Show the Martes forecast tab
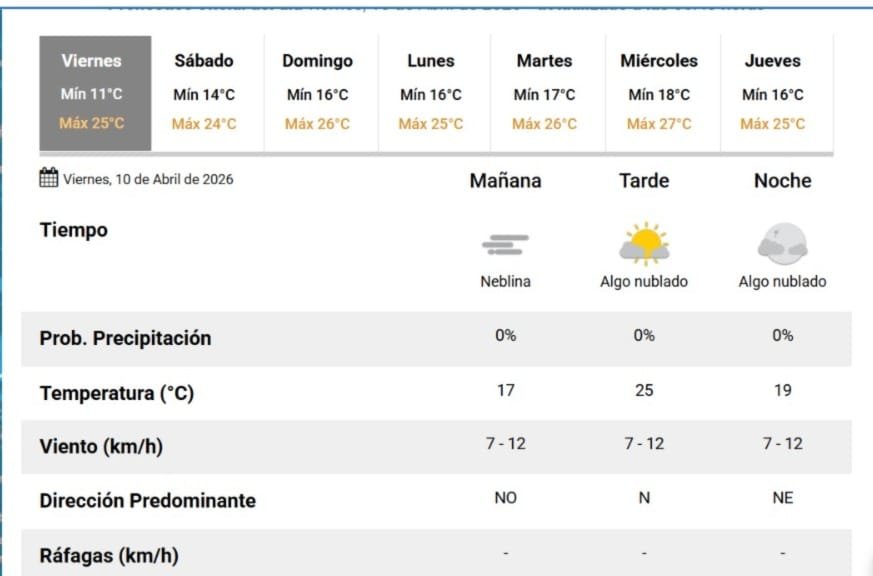873x576 pixels. [x=546, y=93]
